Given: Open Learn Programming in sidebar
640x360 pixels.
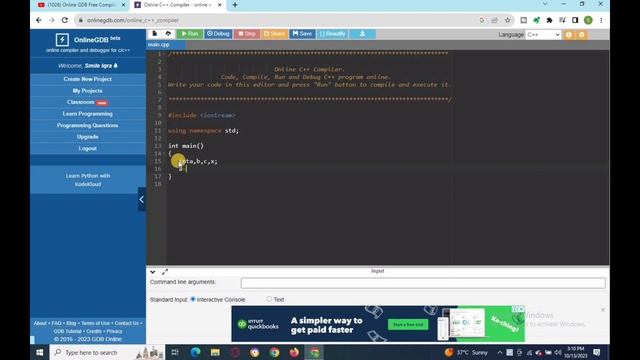Looking at the screenshot, I should [x=88, y=114].
